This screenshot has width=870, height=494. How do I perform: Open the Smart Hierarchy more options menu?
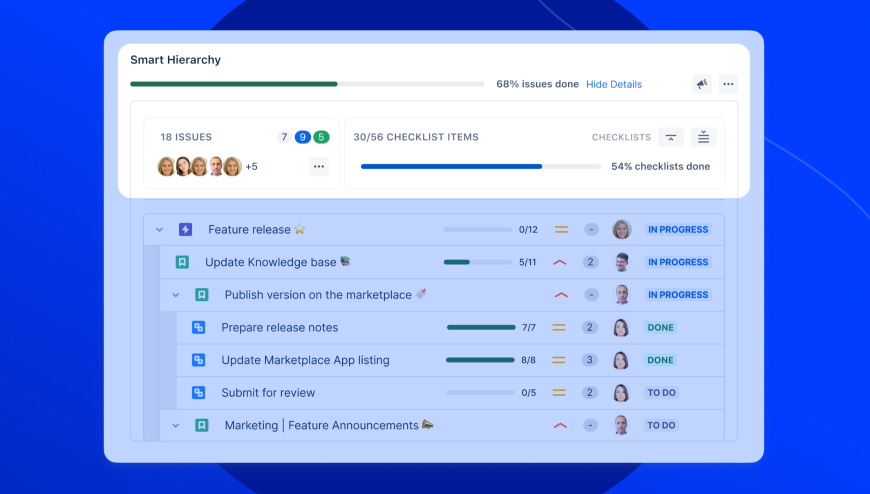728,84
